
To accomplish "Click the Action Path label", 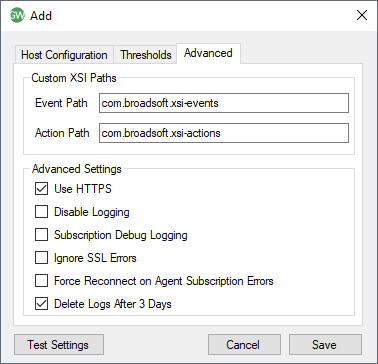I will [62, 133].
